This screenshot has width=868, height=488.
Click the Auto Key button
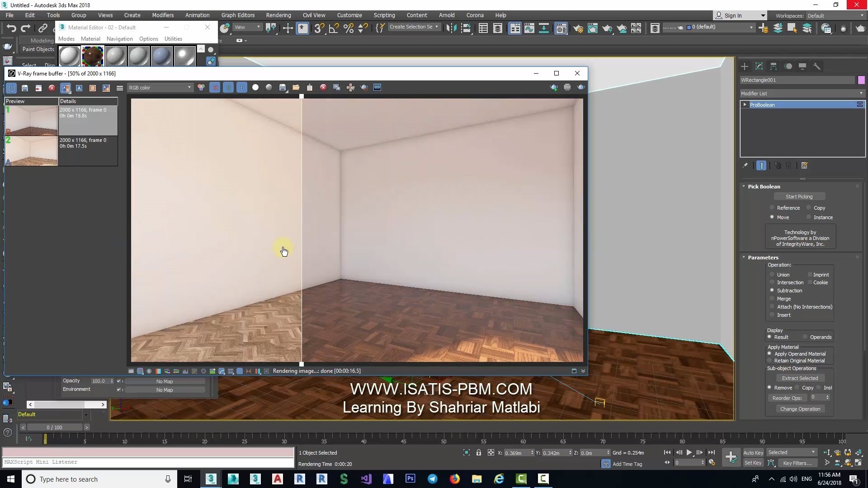753,453
